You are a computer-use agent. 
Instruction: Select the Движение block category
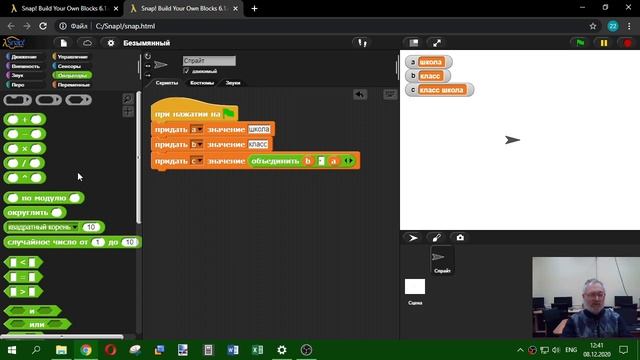(x=24, y=57)
